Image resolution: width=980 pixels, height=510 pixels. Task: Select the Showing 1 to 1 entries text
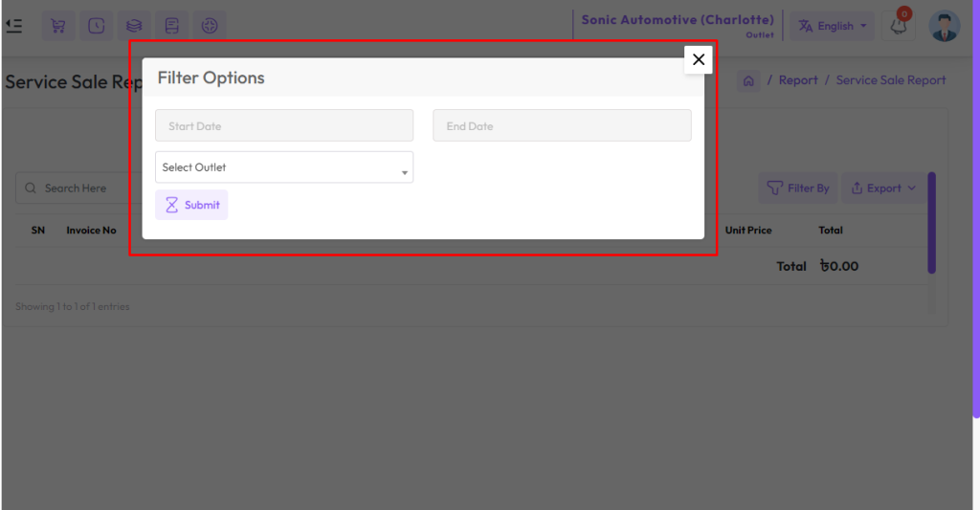click(x=73, y=306)
